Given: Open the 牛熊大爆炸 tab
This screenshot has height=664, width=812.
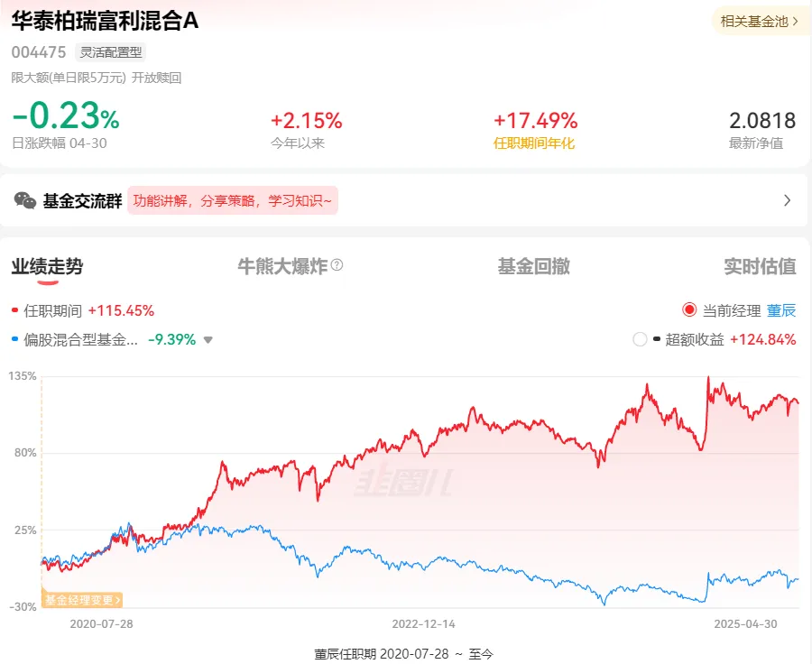Looking at the screenshot, I should [281, 266].
